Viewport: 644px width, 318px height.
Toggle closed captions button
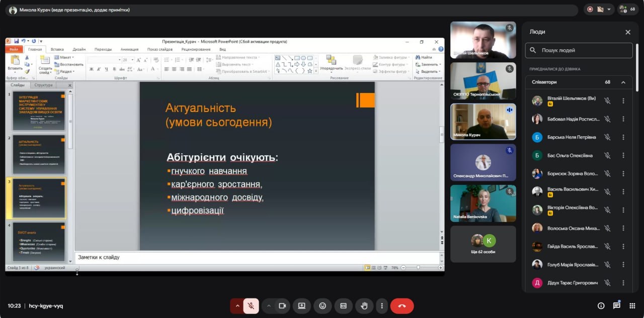pos(343,305)
